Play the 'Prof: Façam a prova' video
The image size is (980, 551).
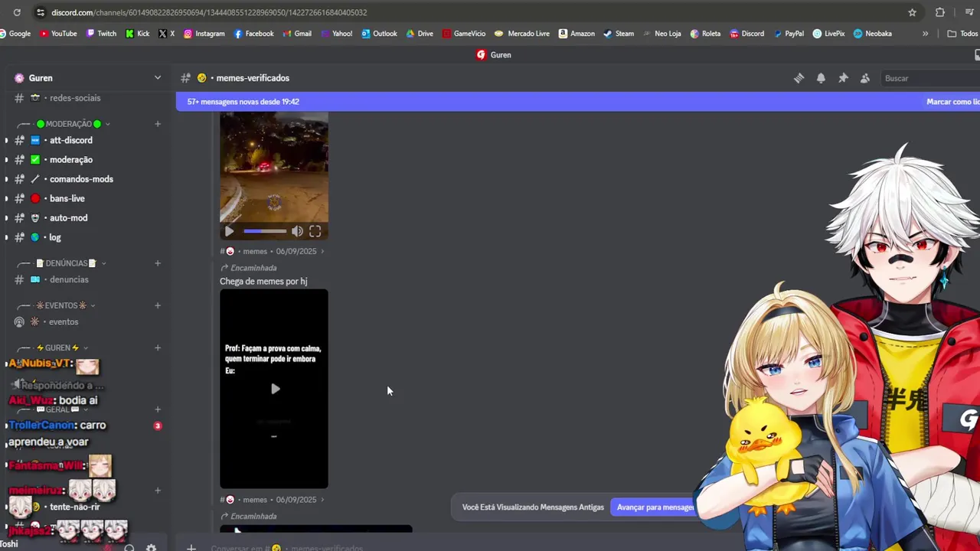click(x=275, y=389)
